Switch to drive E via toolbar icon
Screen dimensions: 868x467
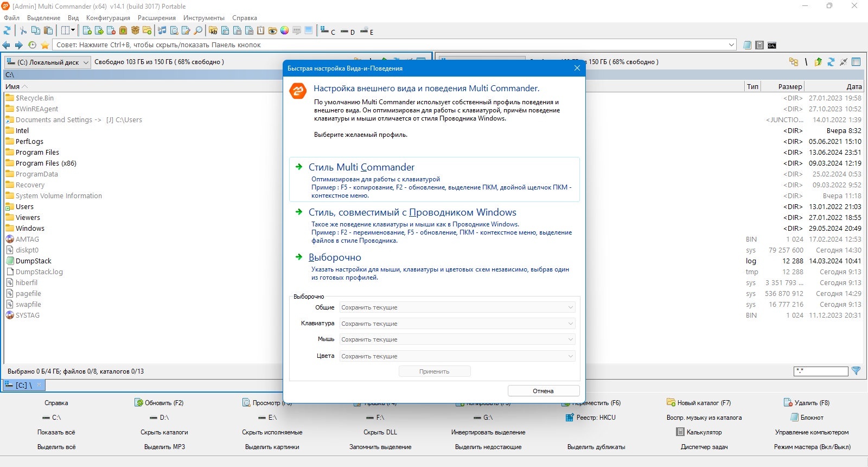(x=367, y=31)
